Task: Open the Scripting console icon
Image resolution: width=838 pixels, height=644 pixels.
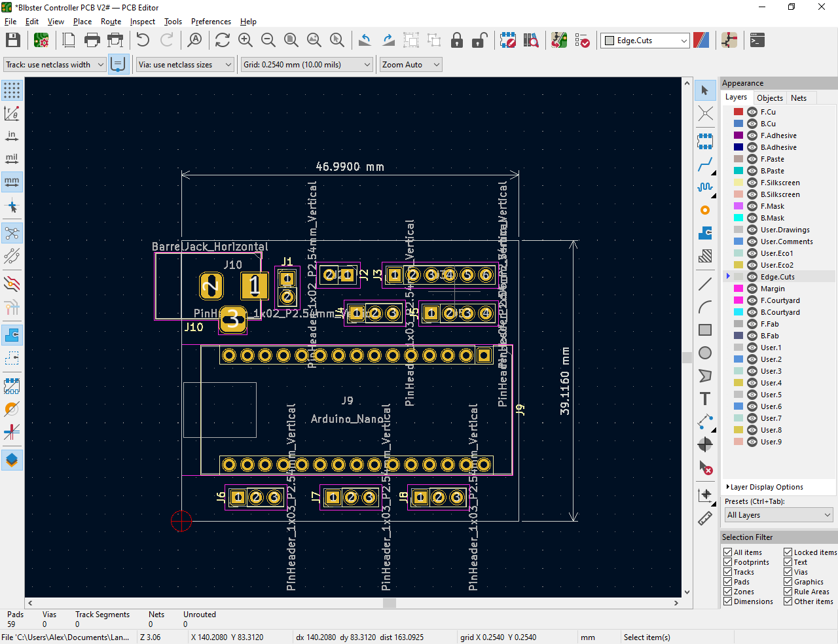Action: (x=757, y=41)
